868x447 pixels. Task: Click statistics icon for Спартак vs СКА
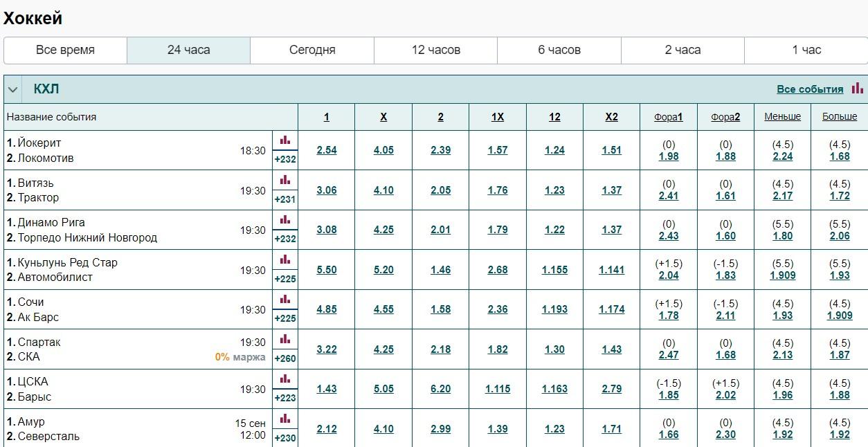(x=285, y=340)
